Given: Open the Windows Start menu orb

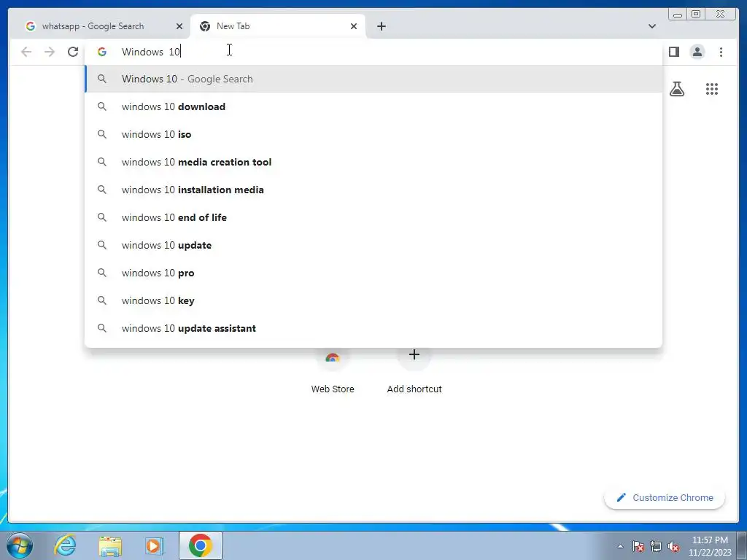Looking at the screenshot, I should (20, 545).
